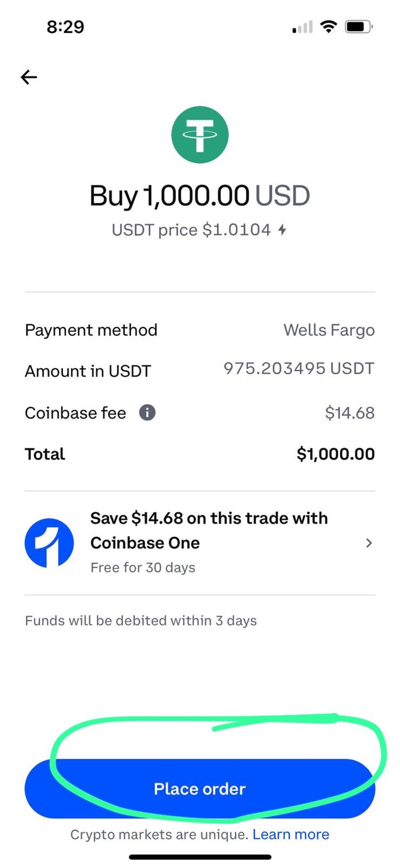The image size is (400, 868).
Task: Tap the green Tether USDT logo
Action: pyautogui.click(x=199, y=135)
